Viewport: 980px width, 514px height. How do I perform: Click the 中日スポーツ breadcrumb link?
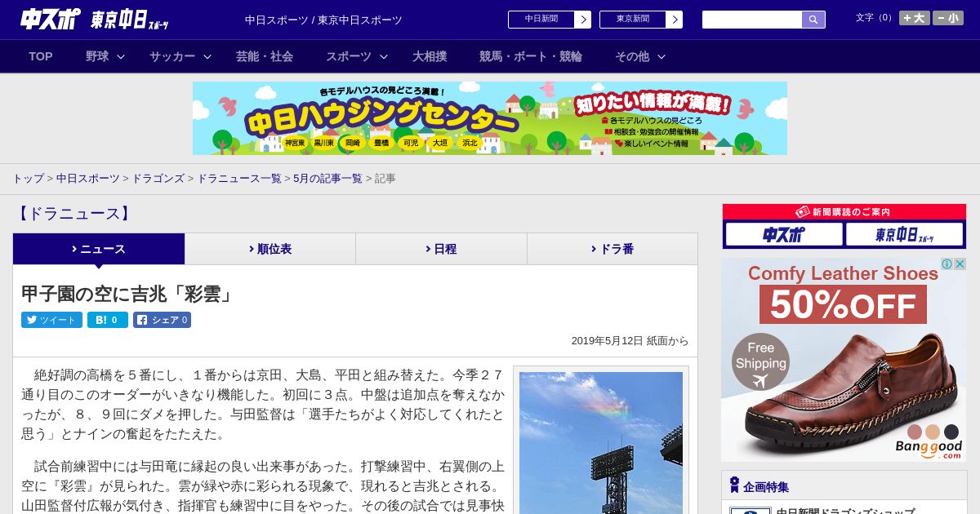(88, 178)
